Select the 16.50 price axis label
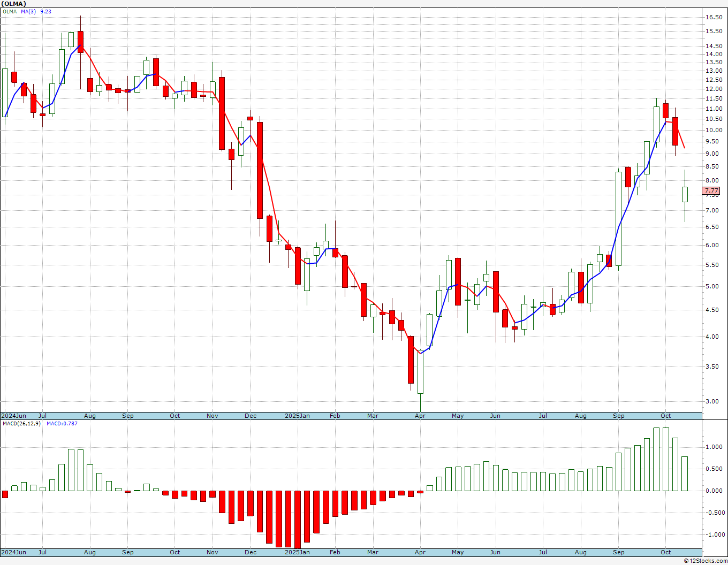The image size is (728, 565). point(713,17)
